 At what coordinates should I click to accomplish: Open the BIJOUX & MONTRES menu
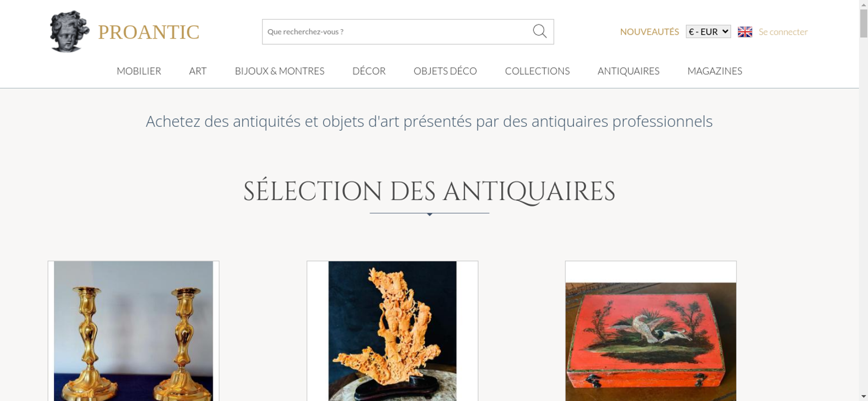279,71
